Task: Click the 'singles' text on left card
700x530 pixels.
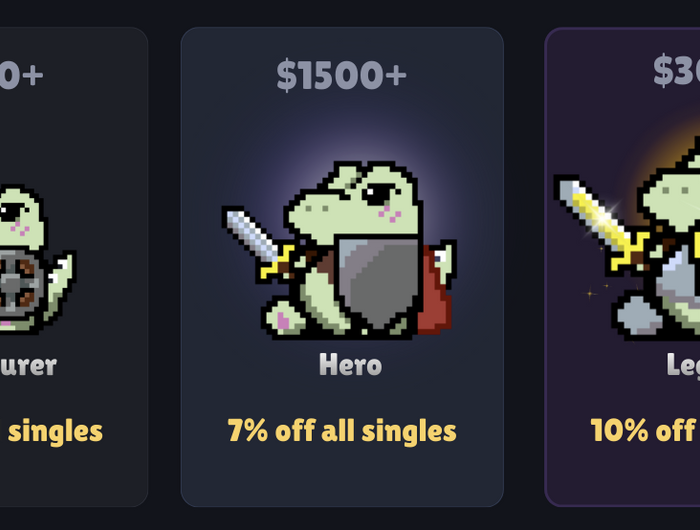Action: [55, 432]
